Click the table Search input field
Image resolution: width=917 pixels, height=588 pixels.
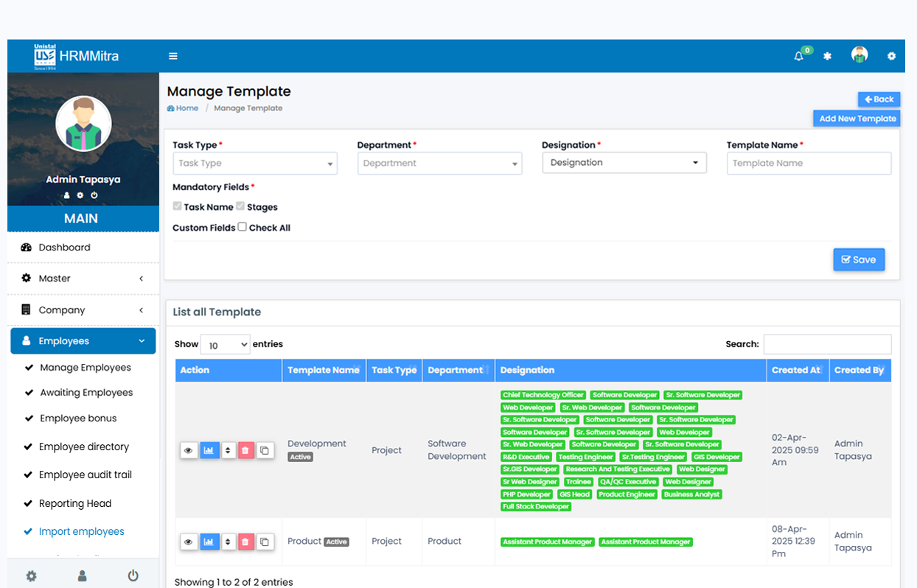pyautogui.click(x=827, y=344)
